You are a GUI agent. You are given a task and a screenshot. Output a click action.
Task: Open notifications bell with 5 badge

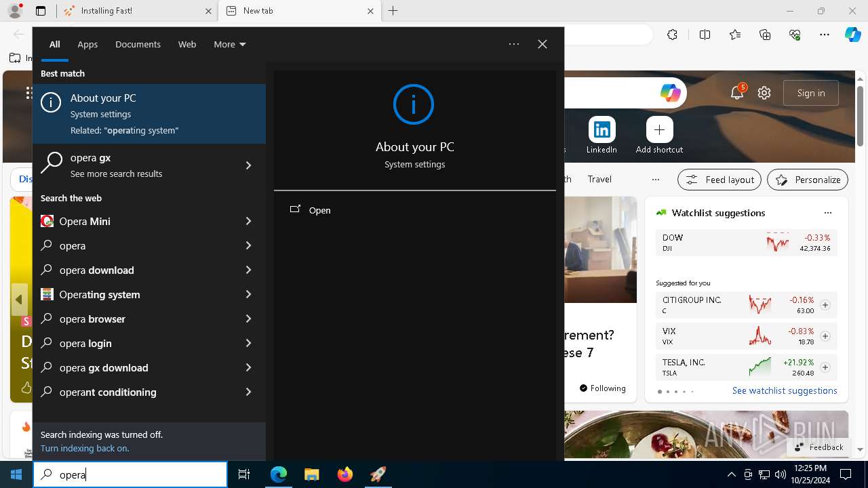737,93
